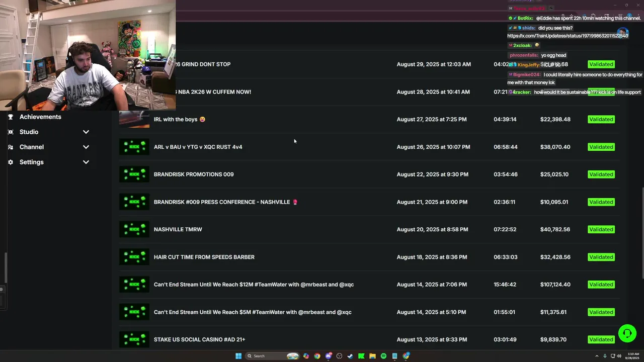Click title 'HAIR CUT TIME FROM SPEEDS BARBER'

click(x=204, y=257)
